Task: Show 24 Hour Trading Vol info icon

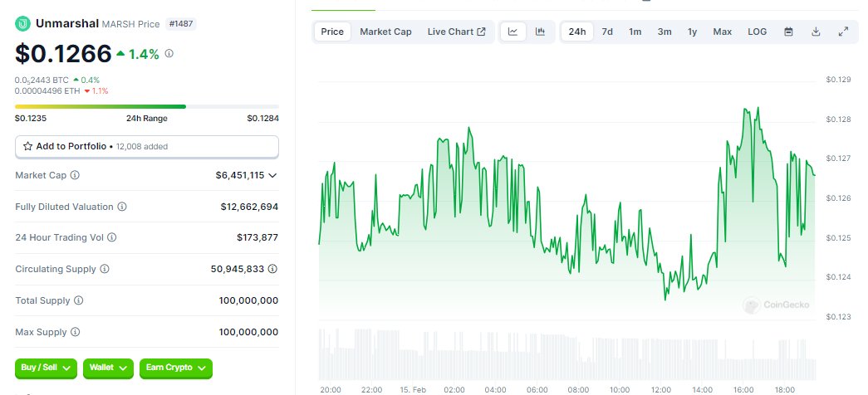Action: click(x=112, y=238)
